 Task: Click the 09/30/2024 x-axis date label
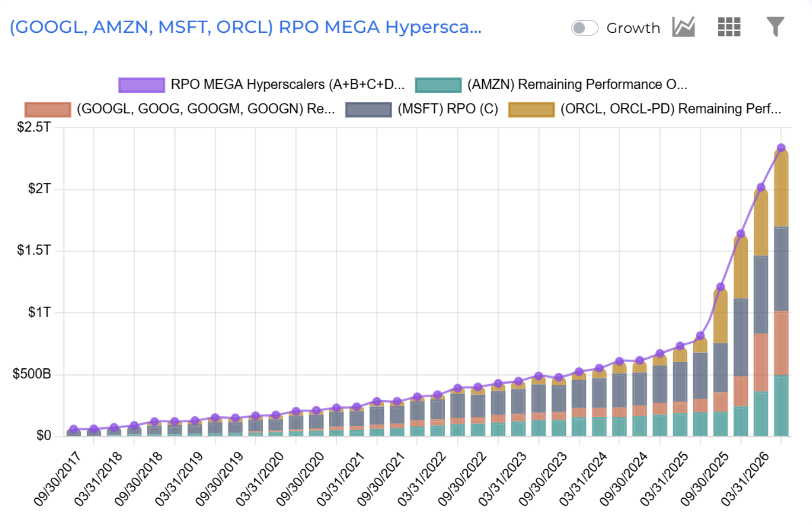point(624,479)
